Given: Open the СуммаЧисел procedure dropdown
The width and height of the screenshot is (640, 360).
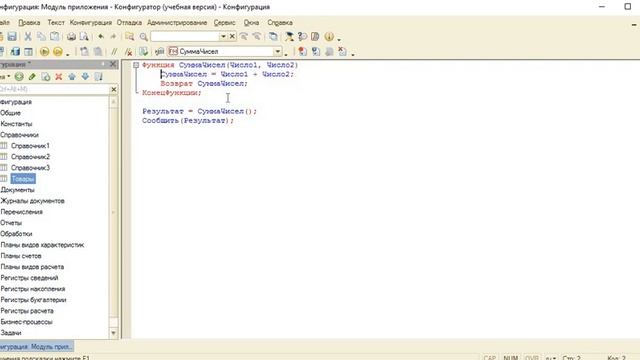Looking at the screenshot, I should coord(277,52).
